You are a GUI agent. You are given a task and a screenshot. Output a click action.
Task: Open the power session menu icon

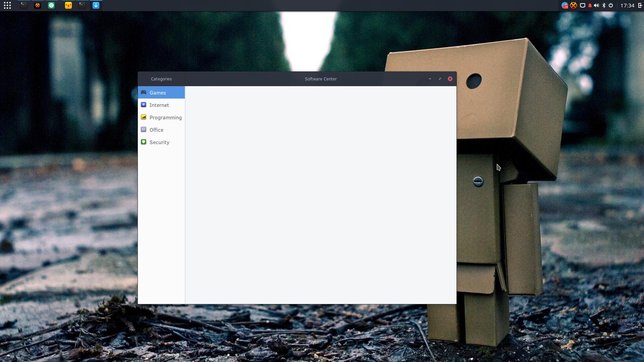(x=611, y=5)
